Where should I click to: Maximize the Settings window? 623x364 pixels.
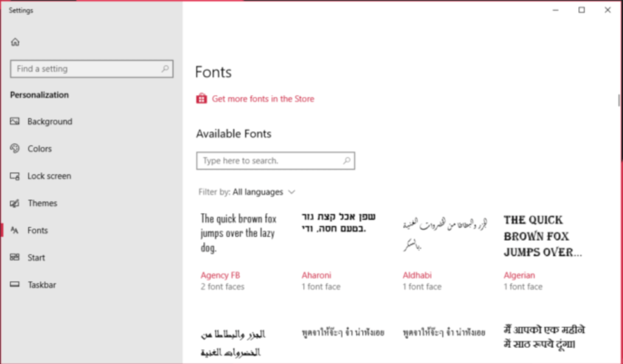[582, 10]
